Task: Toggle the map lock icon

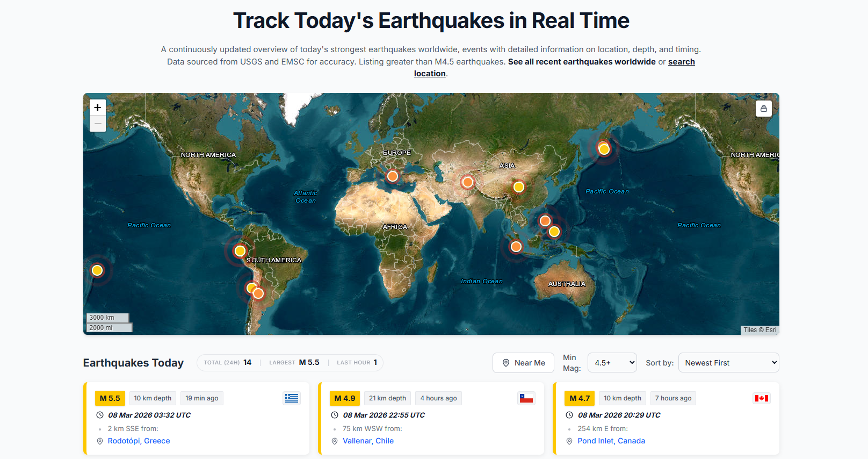Action: pyautogui.click(x=763, y=109)
